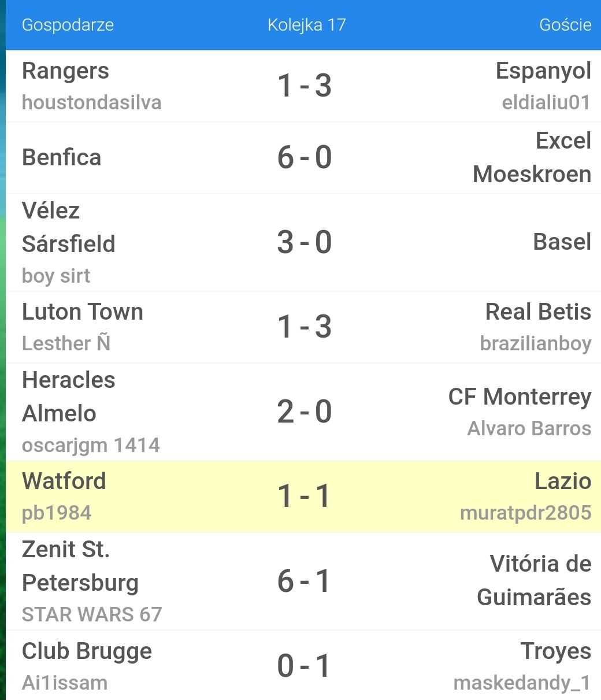Open Troyes manager maskedandy_1
The width and height of the screenshot is (601, 700).
(522, 683)
